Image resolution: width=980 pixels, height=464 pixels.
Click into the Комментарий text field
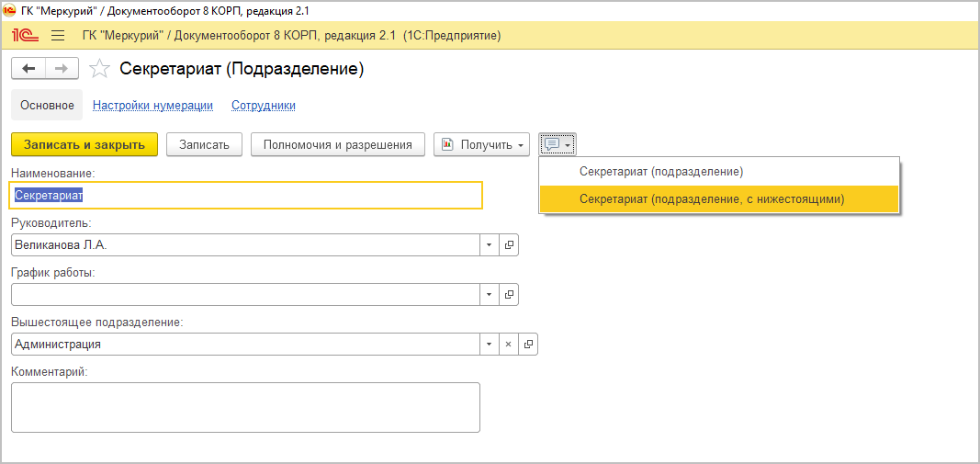point(245,407)
